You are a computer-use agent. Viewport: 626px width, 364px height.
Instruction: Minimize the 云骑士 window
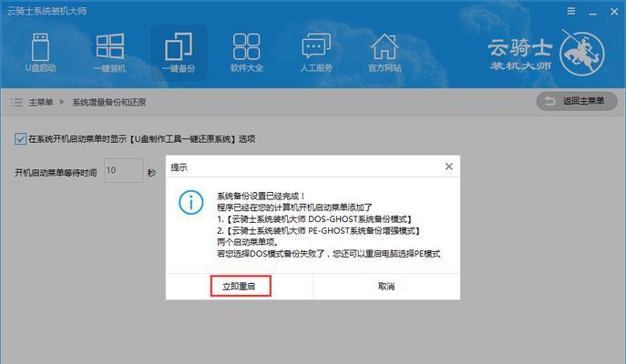[x=593, y=12]
